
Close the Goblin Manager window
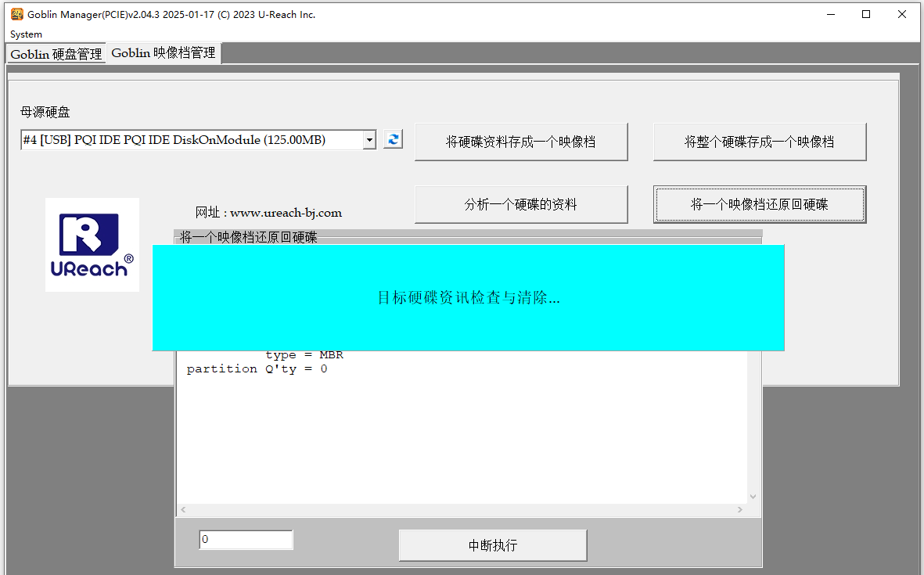[901, 14]
